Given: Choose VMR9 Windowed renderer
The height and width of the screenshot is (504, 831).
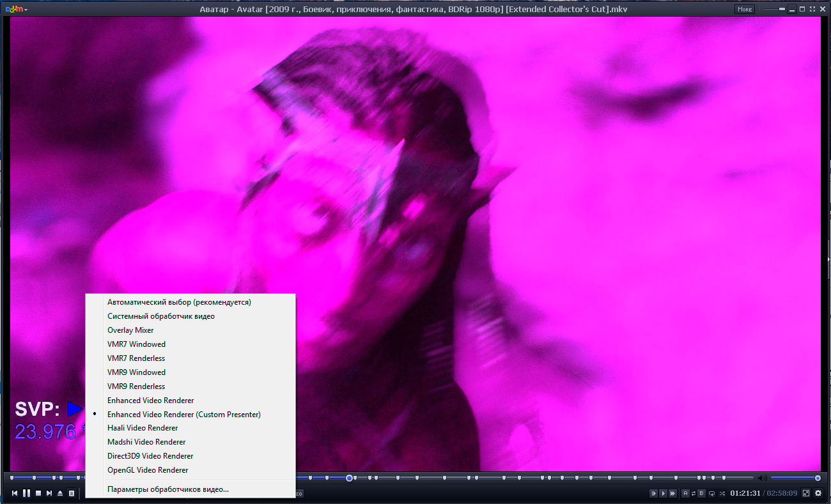Looking at the screenshot, I should (x=190, y=372).
